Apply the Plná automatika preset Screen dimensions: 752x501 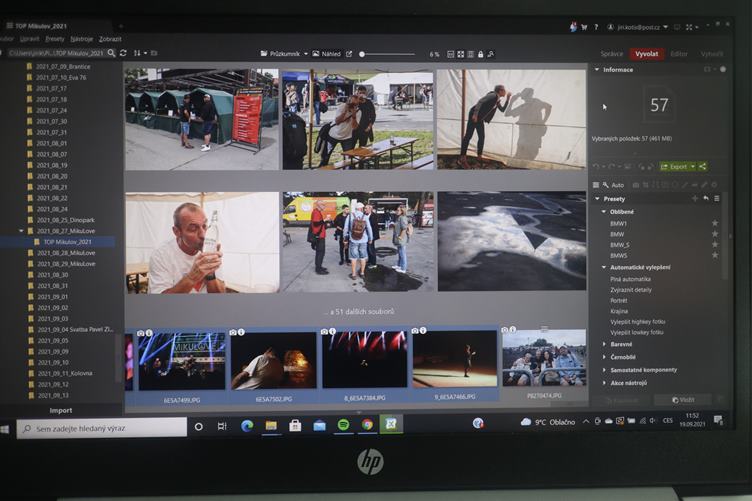[x=630, y=279]
